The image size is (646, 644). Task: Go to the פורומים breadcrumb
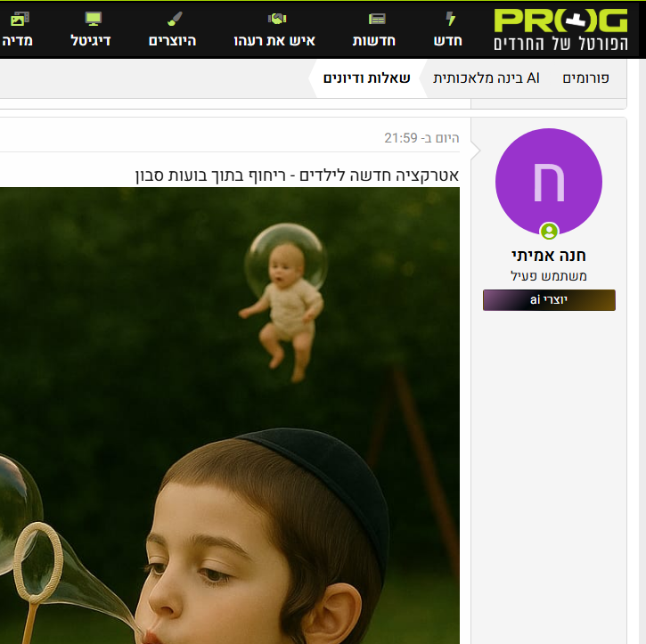click(585, 78)
